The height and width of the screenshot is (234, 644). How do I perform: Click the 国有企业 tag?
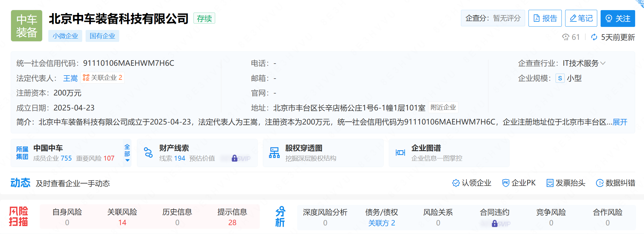tap(102, 36)
